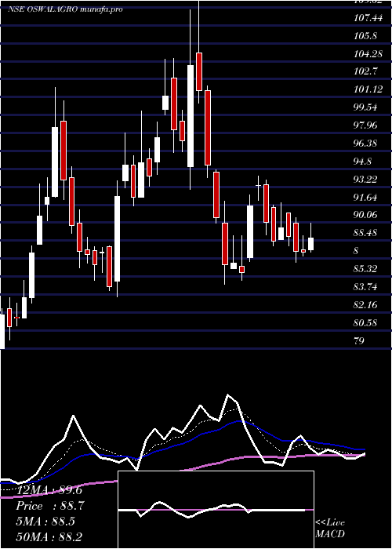Screen dimensions: 392x549
Task: Click inside the MACD inset chart panel
Action: 216,510
